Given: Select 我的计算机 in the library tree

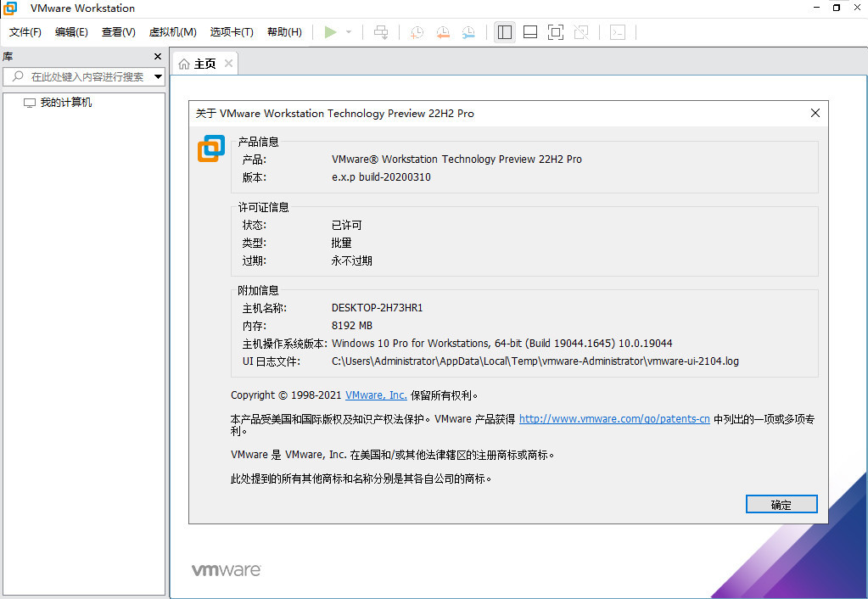Looking at the screenshot, I should [65, 103].
